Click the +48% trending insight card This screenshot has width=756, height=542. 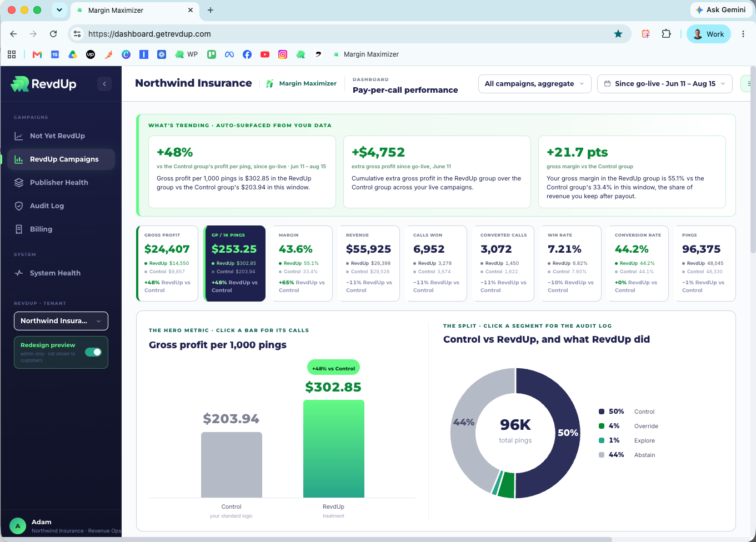click(x=242, y=172)
